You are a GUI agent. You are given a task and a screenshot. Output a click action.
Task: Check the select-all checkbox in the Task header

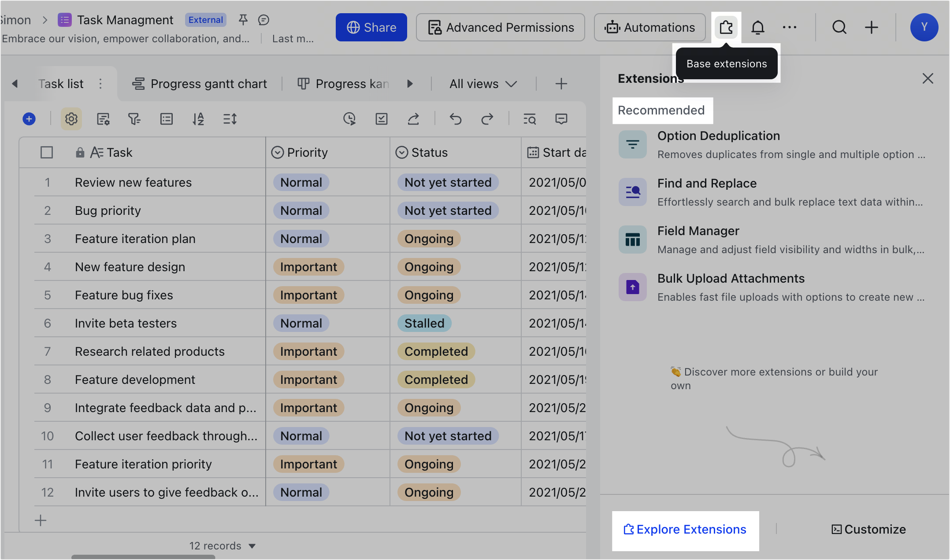pyautogui.click(x=47, y=152)
